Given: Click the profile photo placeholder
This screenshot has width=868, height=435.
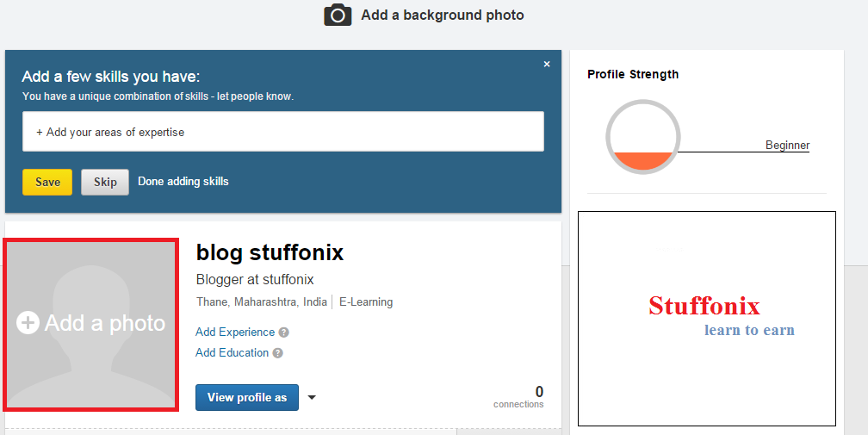Looking at the screenshot, I should click(x=90, y=325).
